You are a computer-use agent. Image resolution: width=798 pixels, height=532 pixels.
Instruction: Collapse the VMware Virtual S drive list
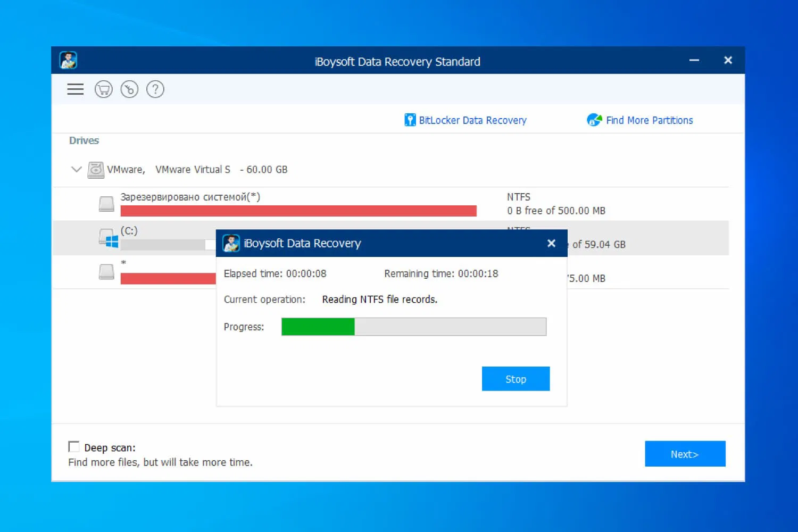pos(76,169)
